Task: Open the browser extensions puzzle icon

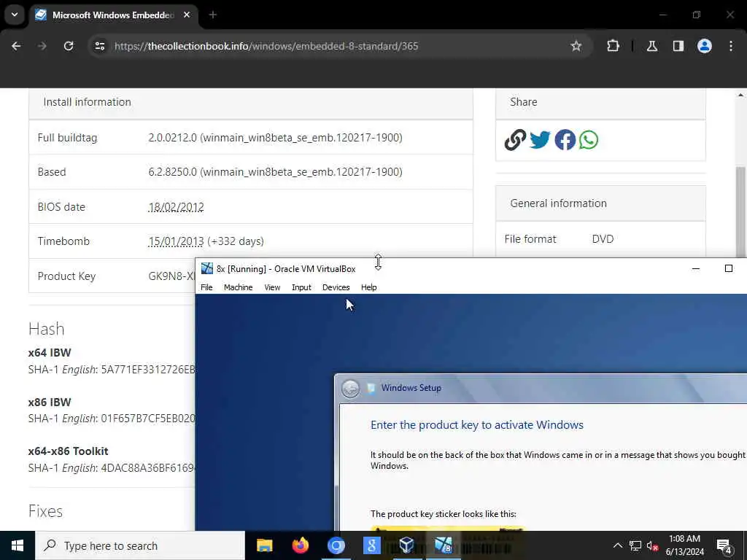Action: click(x=613, y=46)
